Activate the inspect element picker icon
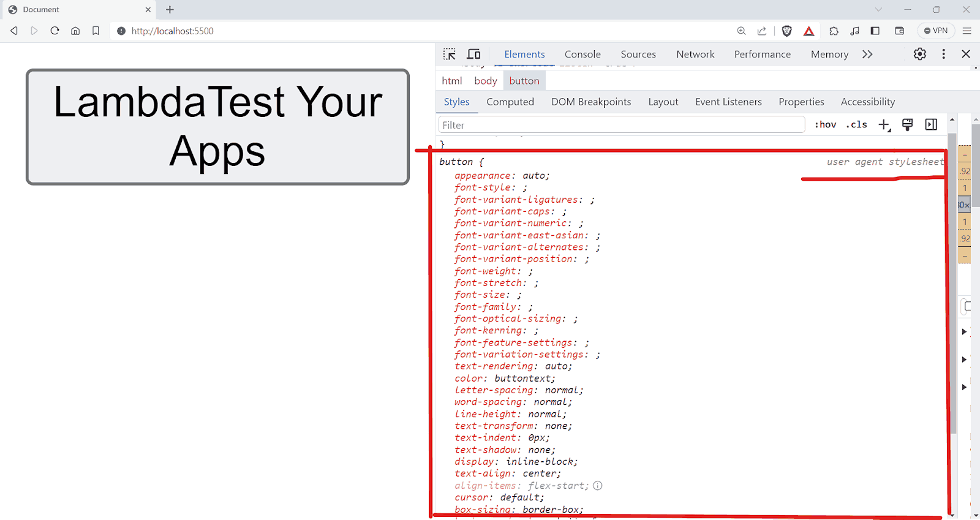 449,54
